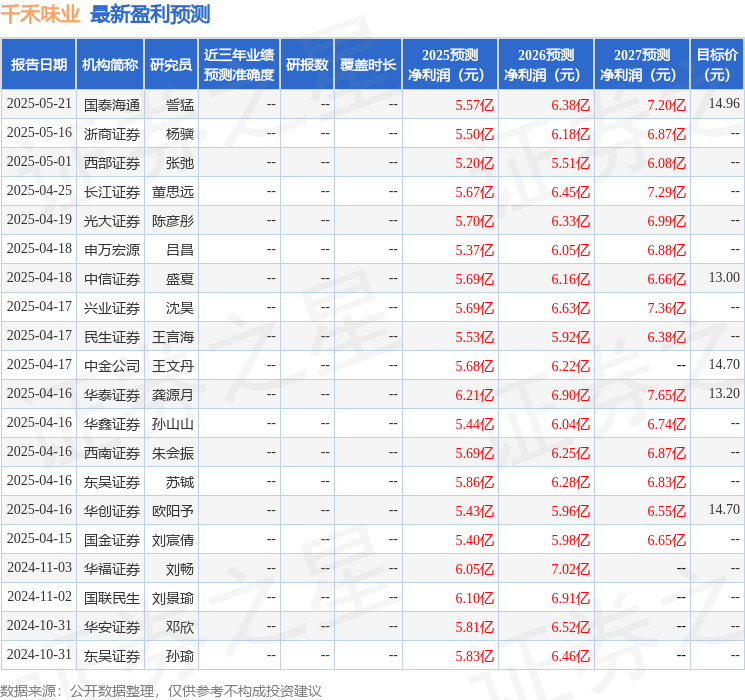The height and width of the screenshot is (700, 745).
Task: Click institution 华福证券
Action: [x=112, y=569]
